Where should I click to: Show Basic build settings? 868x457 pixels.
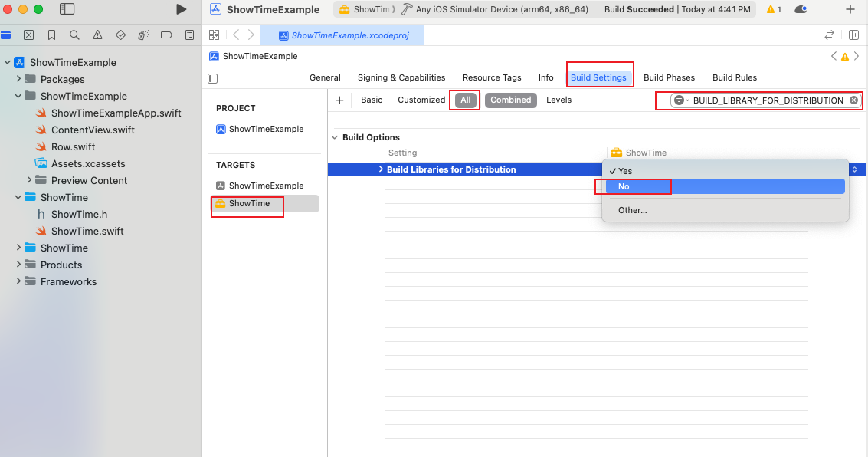pyautogui.click(x=372, y=100)
